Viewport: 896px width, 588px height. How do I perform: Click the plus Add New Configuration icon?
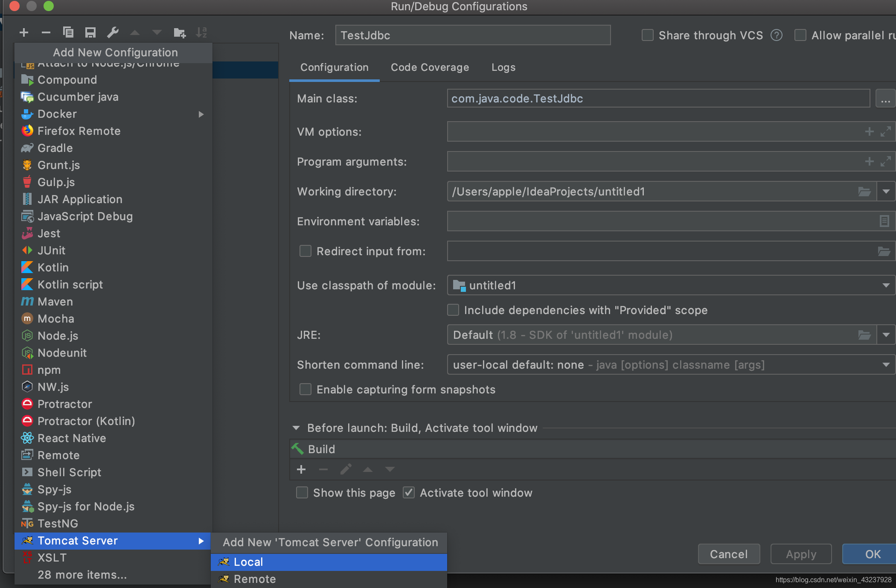24,32
